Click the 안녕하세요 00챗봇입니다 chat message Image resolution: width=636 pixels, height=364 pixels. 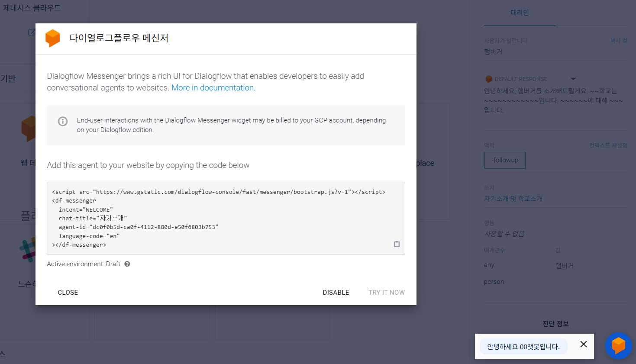[523, 347]
